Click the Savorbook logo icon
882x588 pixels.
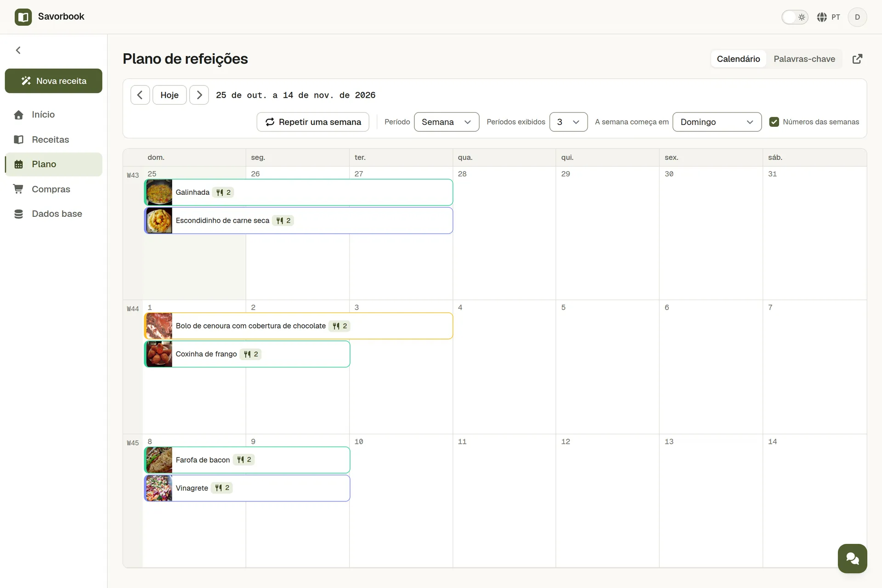point(23,17)
